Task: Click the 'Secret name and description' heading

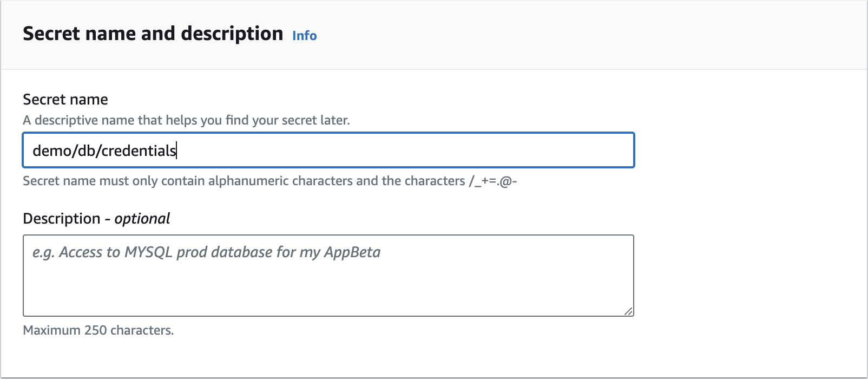Action: [x=153, y=34]
